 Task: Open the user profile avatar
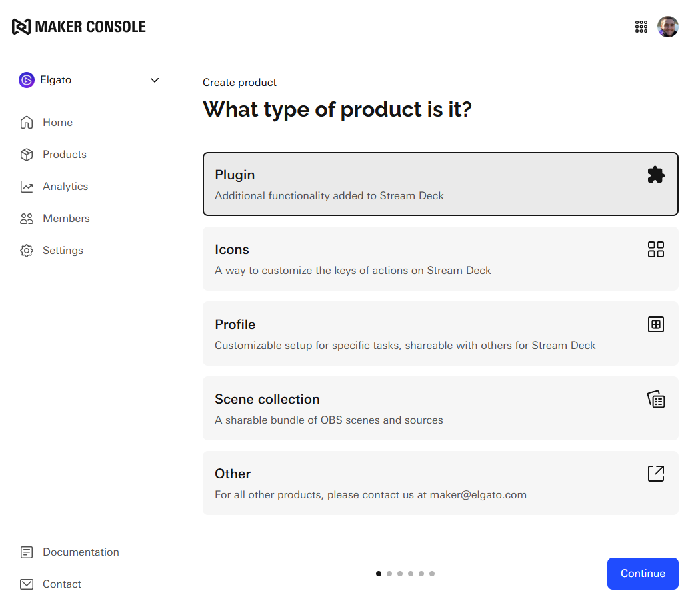(x=667, y=27)
